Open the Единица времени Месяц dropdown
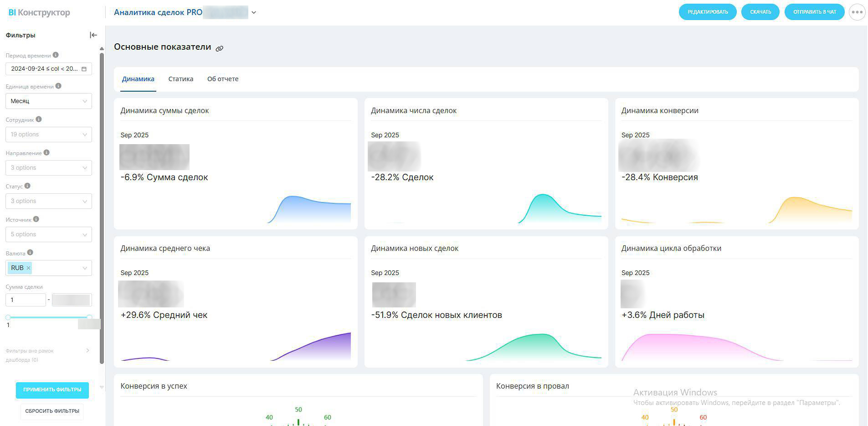This screenshot has width=868, height=426. pyautogui.click(x=49, y=101)
